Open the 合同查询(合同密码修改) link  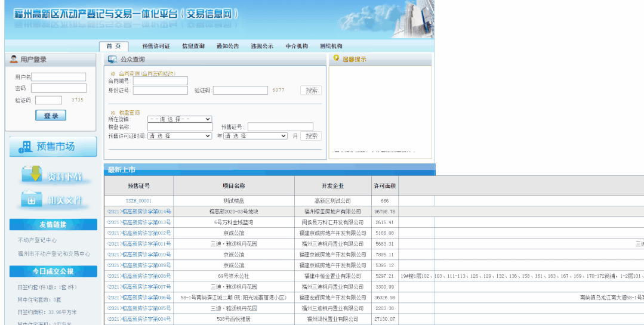pyautogui.click(x=147, y=73)
